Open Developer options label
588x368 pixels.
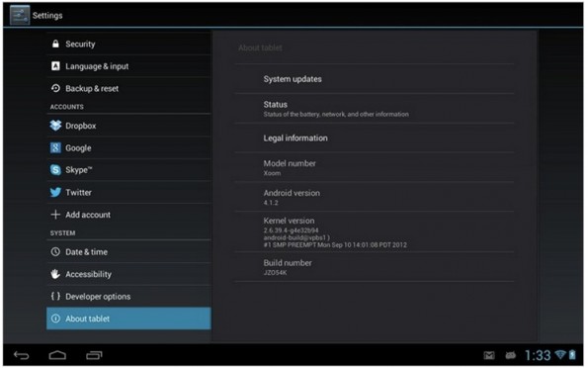click(98, 296)
